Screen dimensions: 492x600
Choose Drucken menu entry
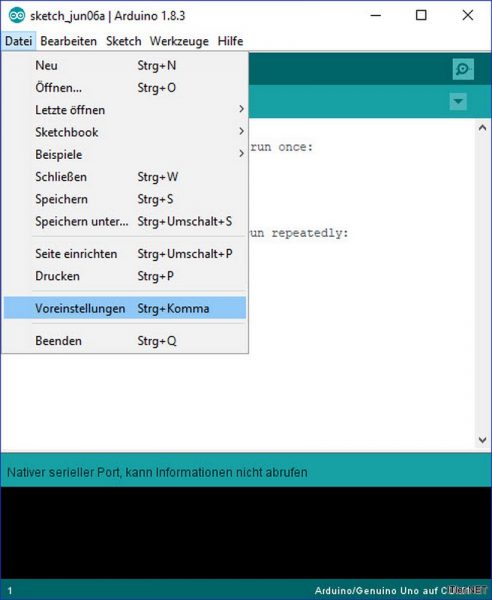(125, 276)
